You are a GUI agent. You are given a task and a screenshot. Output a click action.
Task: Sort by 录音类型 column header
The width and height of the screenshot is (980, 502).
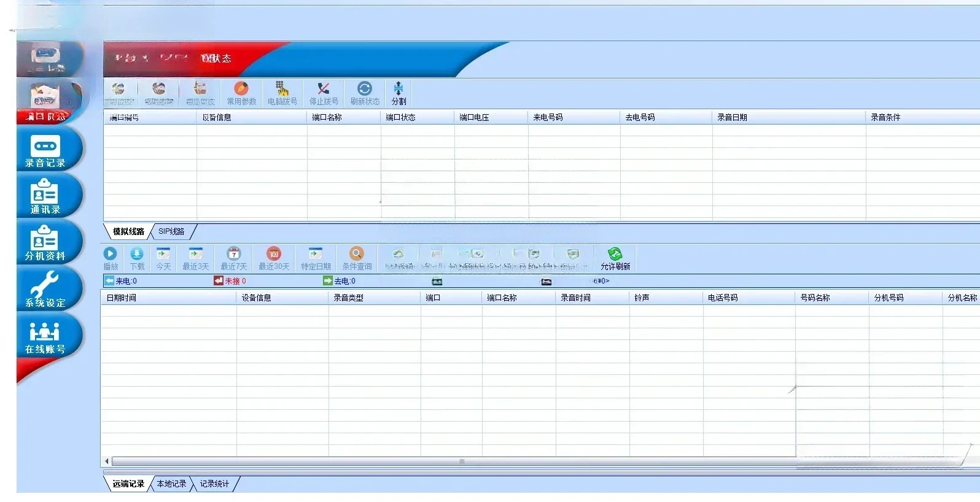pos(375,298)
